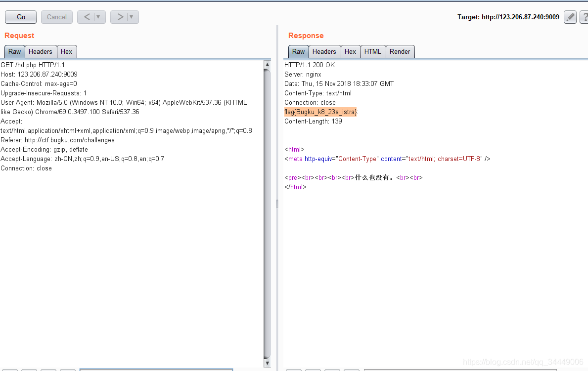Open help via the question mark icon
The image size is (588, 371).
(584, 17)
